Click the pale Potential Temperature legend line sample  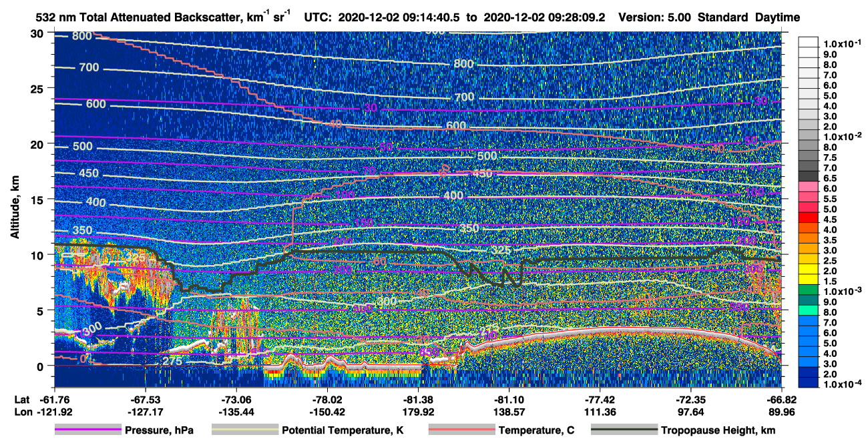coord(244,430)
